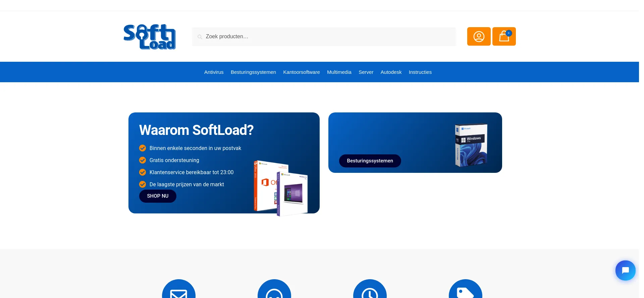644x298 pixels.
Task: Click the Windows 11 product box image
Action: [x=471, y=145]
